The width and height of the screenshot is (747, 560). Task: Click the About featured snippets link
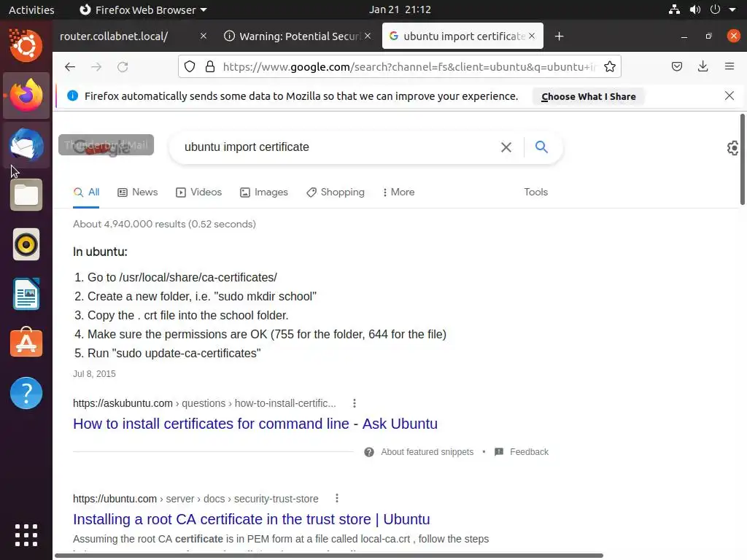click(427, 452)
